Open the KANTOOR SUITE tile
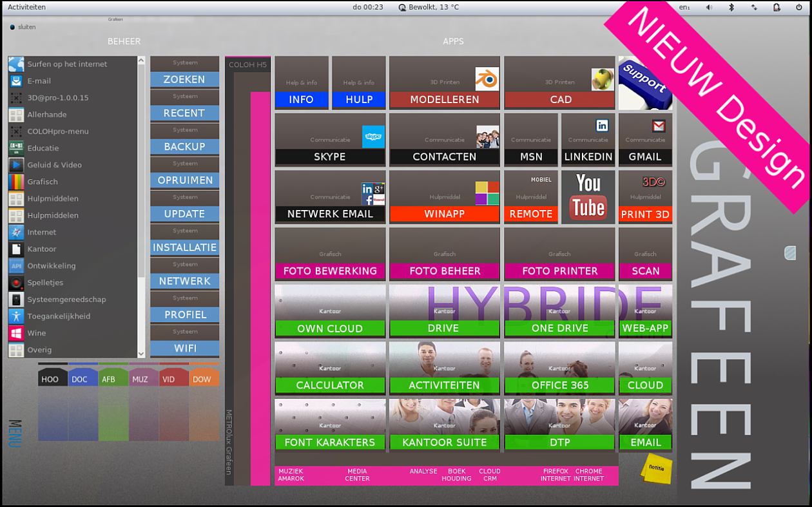Image resolution: width=812 pixels, height=507 pixels. coord(445,425)
